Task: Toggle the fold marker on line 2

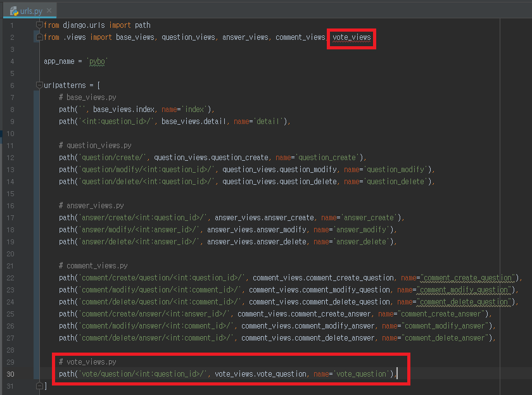Action: point(39,37)
